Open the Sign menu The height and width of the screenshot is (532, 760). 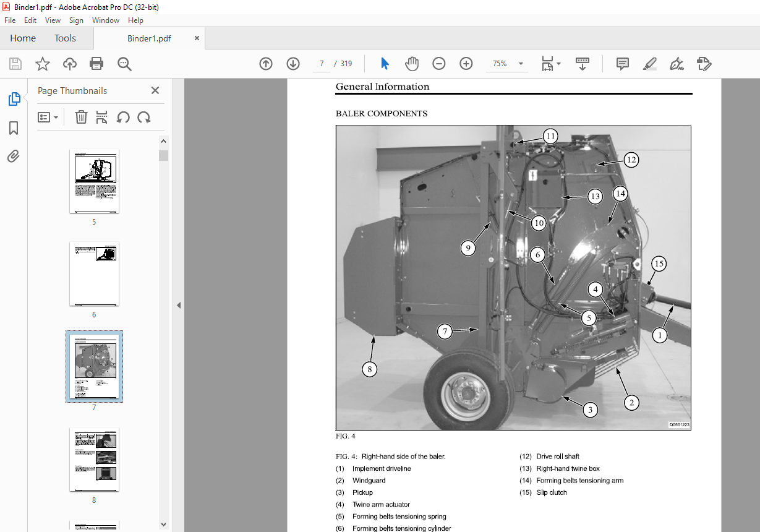(76, 20)
